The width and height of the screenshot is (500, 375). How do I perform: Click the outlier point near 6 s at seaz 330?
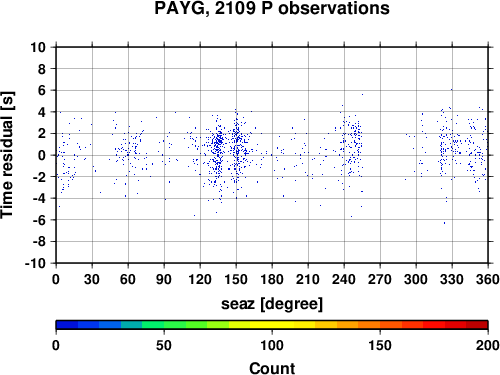452,89
